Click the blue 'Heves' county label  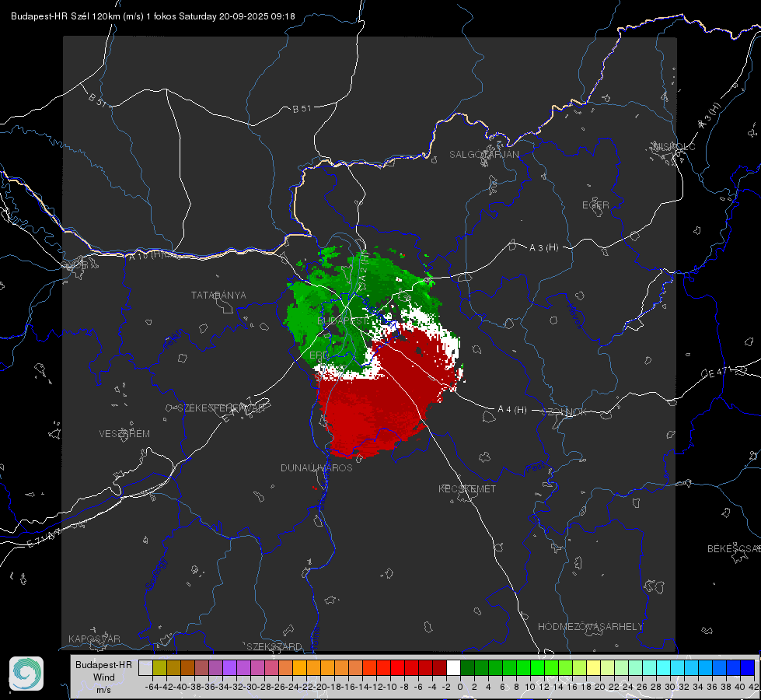click(574, 317)
